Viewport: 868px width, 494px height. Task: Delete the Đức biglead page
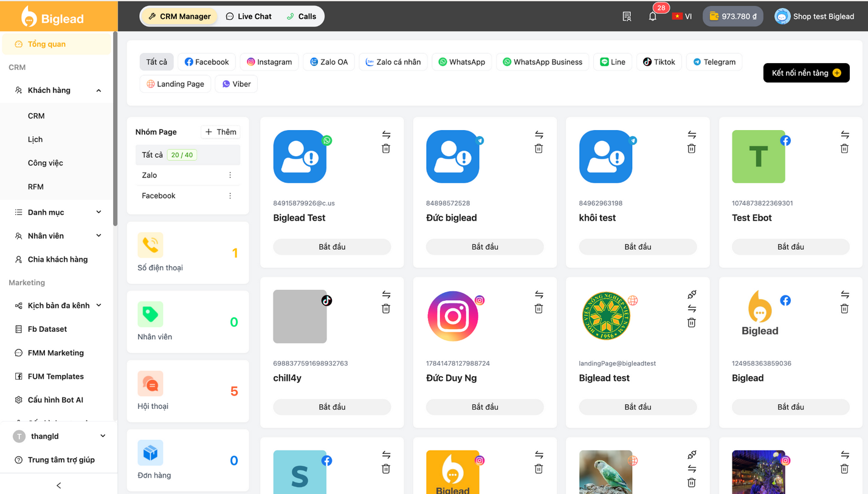[539, 148]
